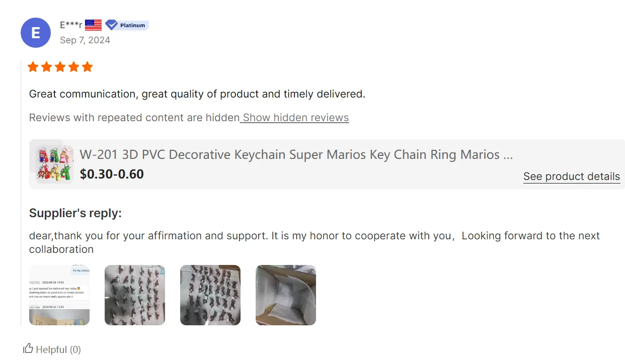Viewport: 625px width, 364px height.
Task: Click the Platinum membership label text
Action: click(132, 25)
